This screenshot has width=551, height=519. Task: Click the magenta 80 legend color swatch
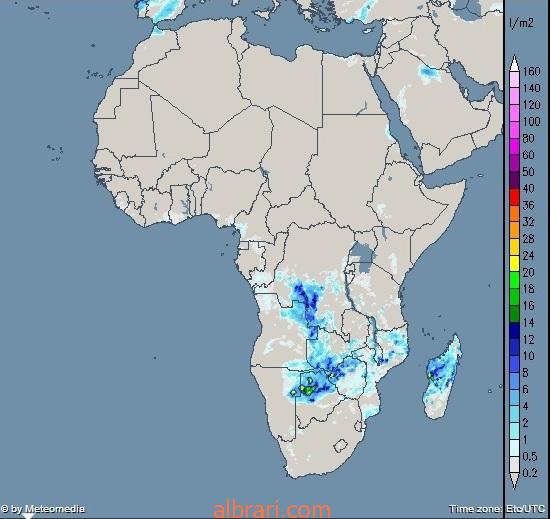click(x=514, y=147)
